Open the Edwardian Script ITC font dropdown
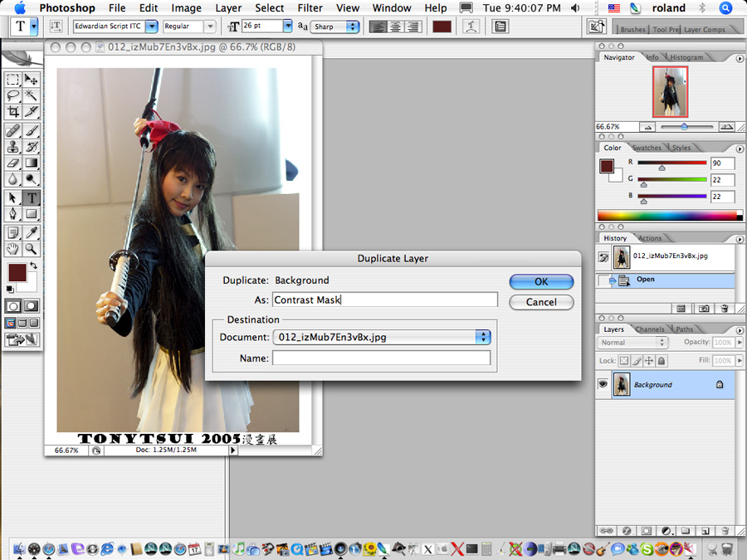The height and width of the screenshot is (560, 747). tap(151, 27)
